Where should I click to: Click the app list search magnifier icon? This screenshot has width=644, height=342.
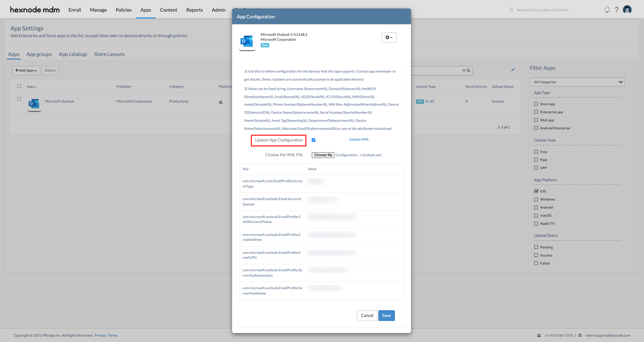pos(468,70)
